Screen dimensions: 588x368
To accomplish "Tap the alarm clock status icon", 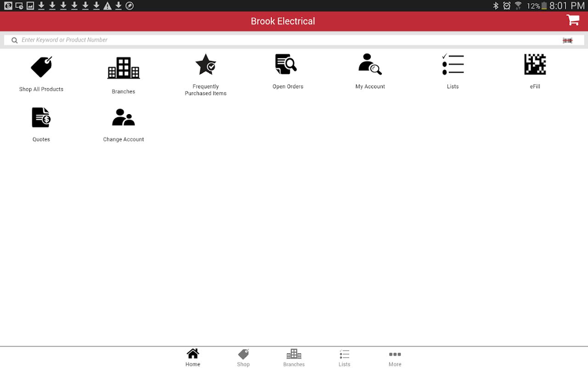I will pos(507,6).
